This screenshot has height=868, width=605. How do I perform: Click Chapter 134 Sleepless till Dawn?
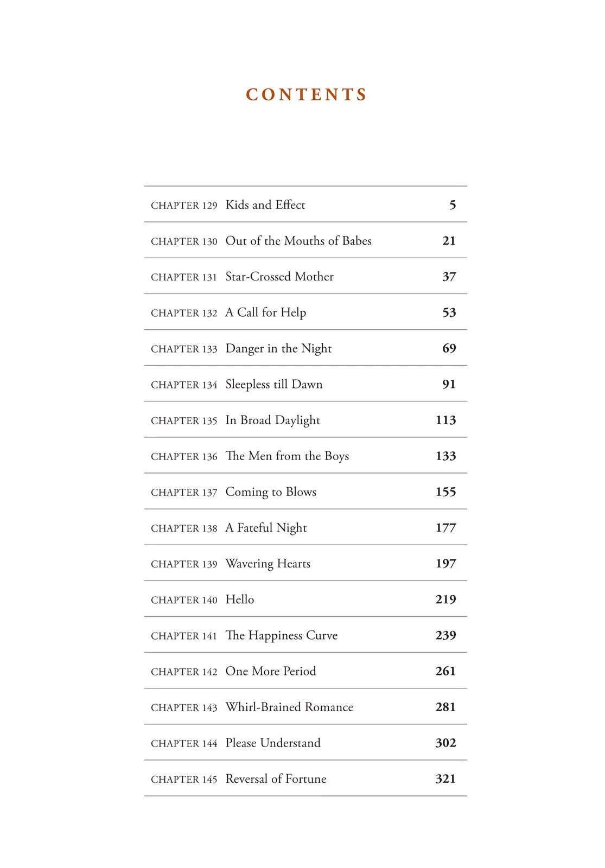(305, 384)
